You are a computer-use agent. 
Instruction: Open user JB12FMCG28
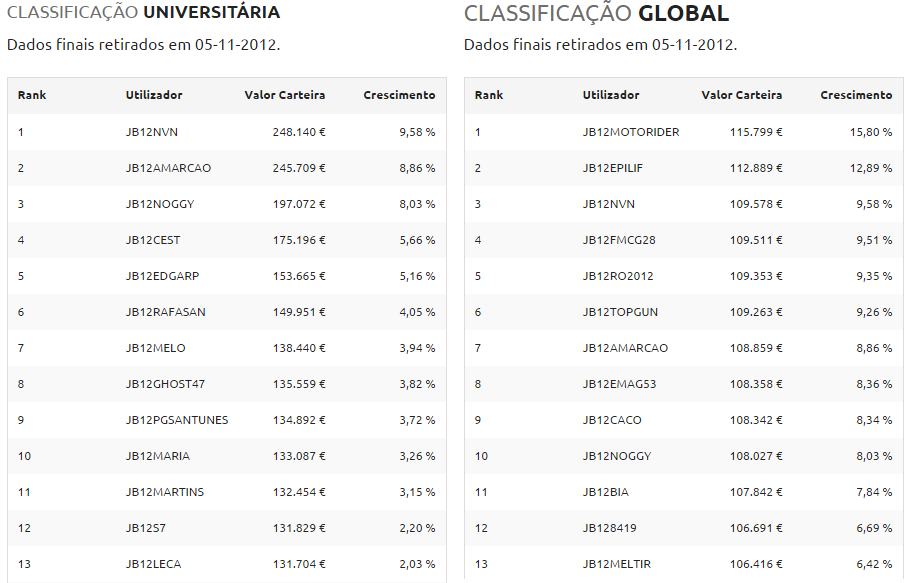619,240
